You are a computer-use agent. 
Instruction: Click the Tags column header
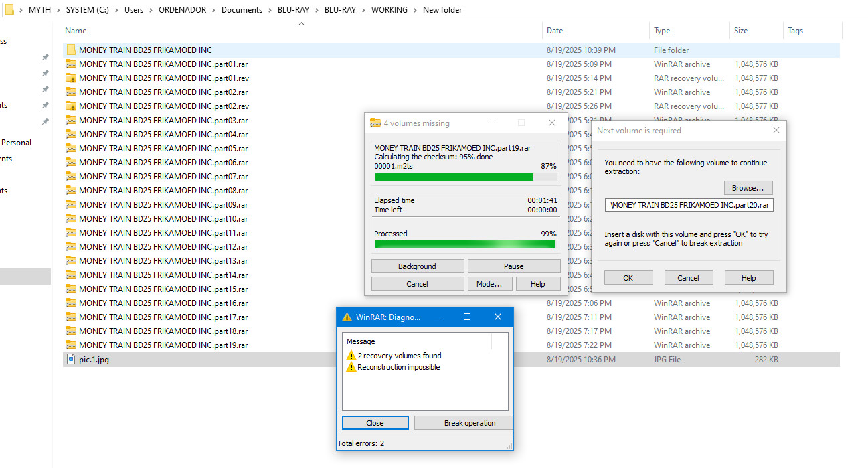pyautogui.click(x=795, y=31)
